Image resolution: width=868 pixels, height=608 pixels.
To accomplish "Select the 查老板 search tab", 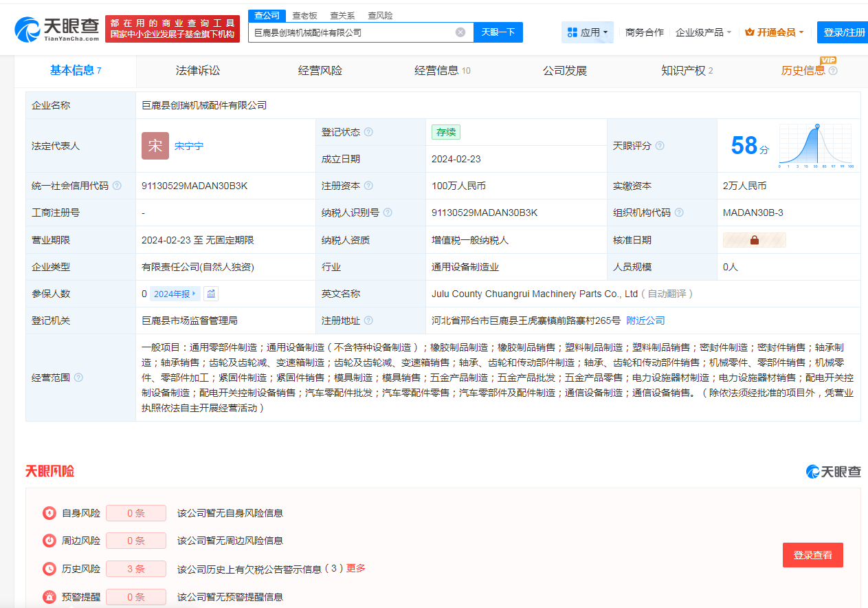I will [304, 15].
